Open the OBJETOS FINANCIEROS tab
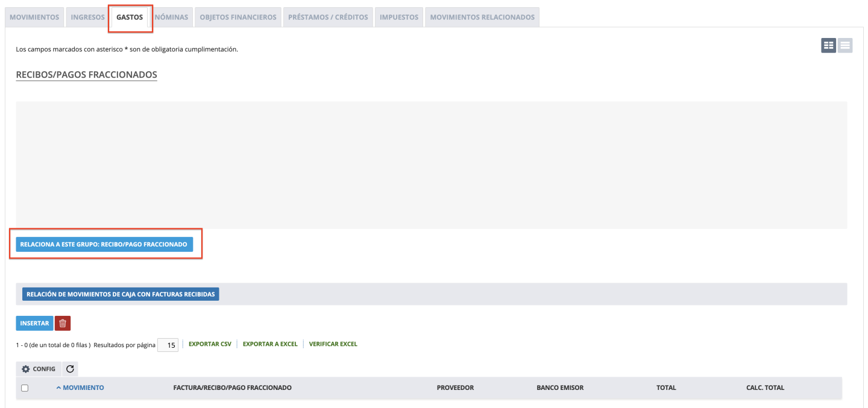868x408 pixels. [237, 17]
